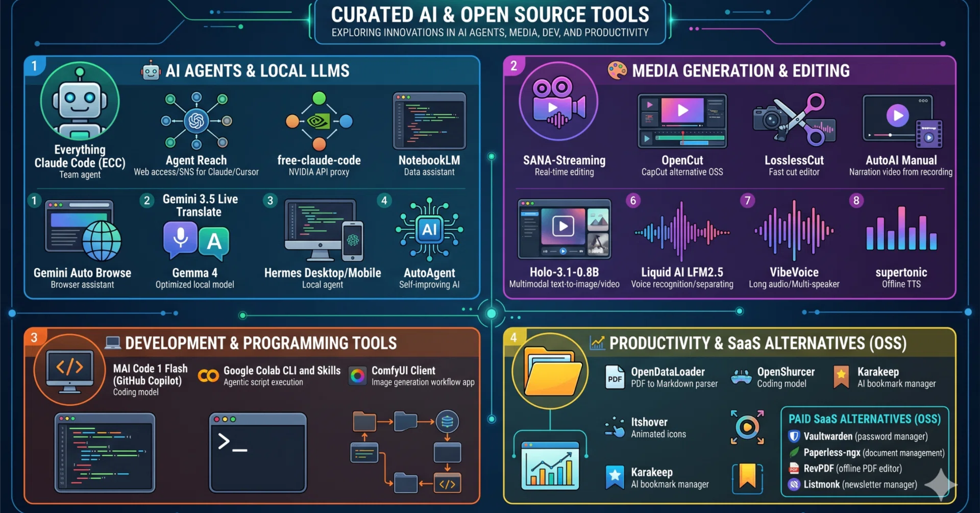Click the OpenShurcer controller icon
The height and width of the screenshot is (513, 980).
pyautogui.click(x=741, y=377)
